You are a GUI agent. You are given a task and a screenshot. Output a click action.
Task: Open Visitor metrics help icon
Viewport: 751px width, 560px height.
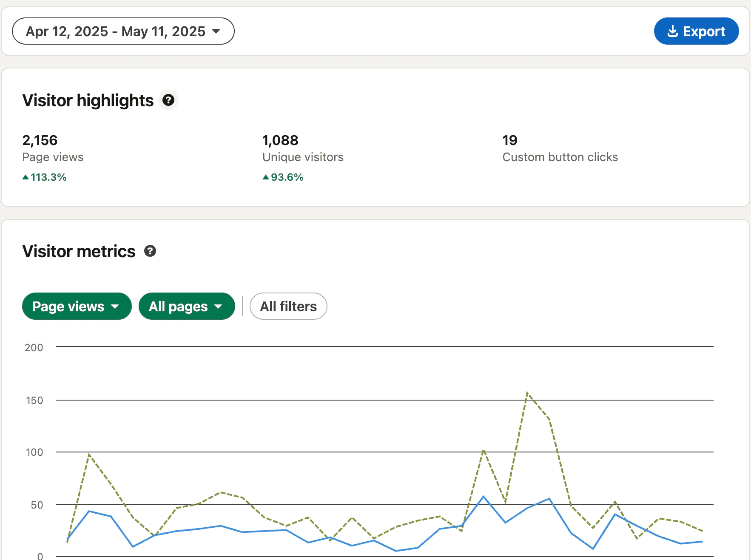(150, 251)
